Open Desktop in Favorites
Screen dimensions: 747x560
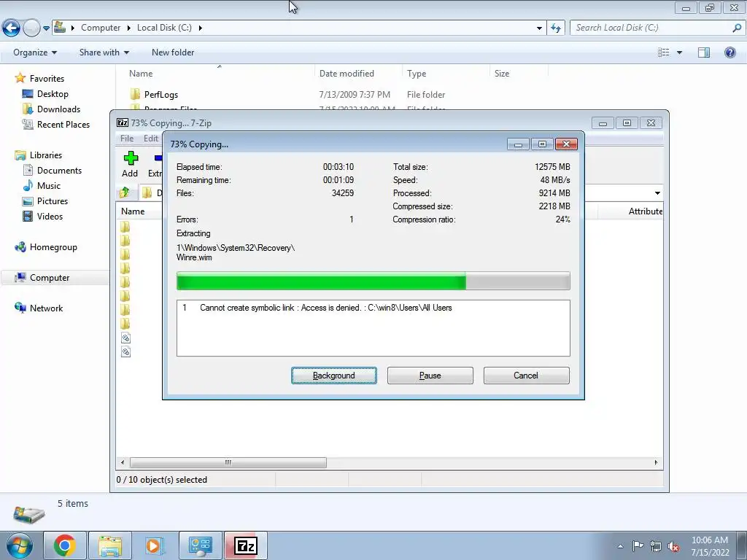pos(53,94)
